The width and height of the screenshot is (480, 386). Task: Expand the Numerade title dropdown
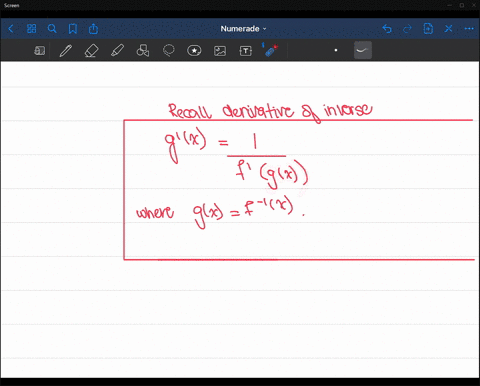243,29
